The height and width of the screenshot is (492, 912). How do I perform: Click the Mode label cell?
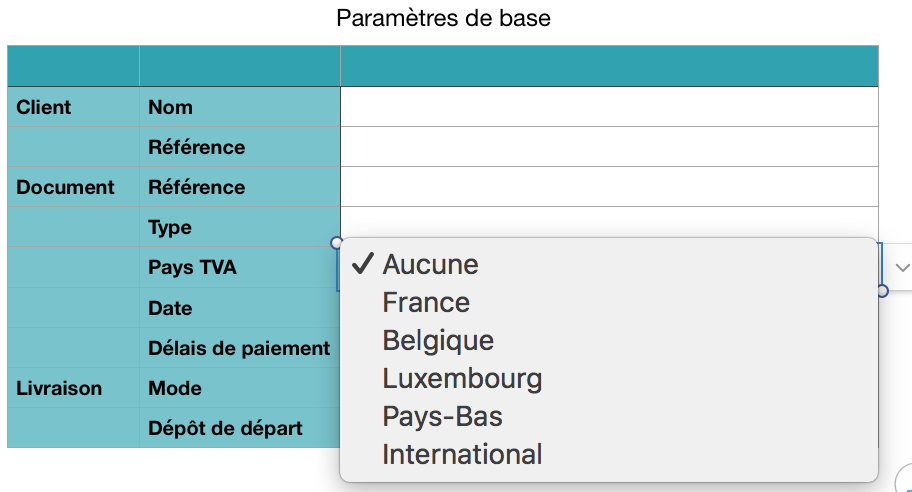239,388
